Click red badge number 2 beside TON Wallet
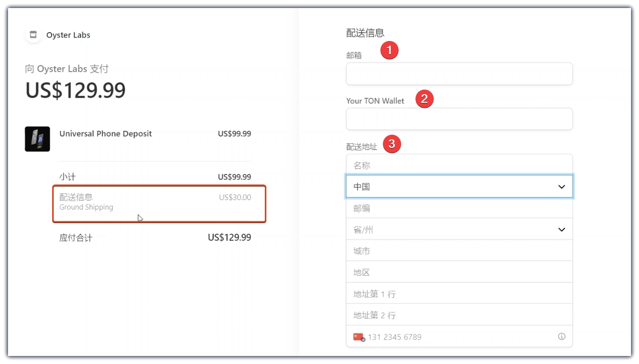 424,99
